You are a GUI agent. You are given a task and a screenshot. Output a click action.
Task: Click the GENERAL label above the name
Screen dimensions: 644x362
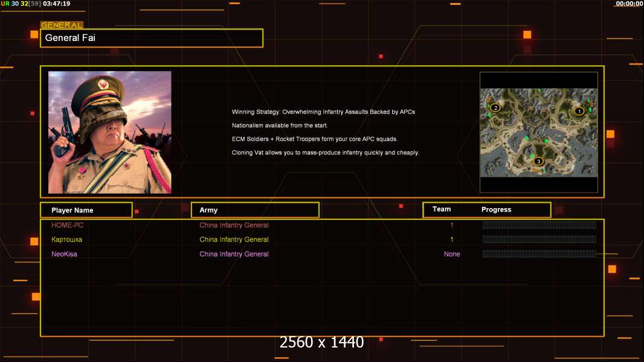click(62, 25)
